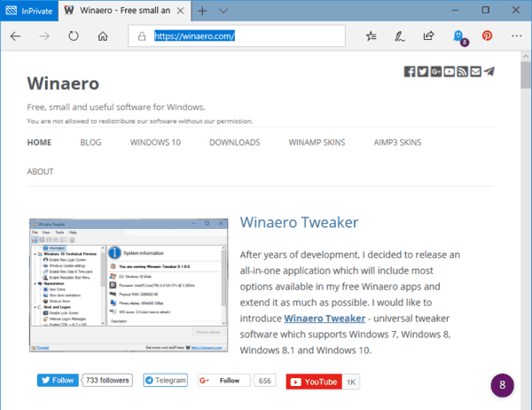
Task: Open Telegram channel icon in header
Action: tap(489, 72)
